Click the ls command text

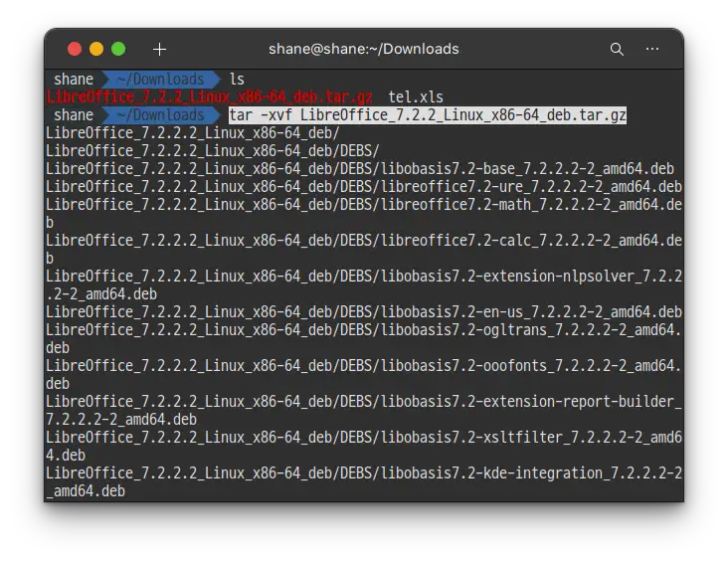pos(237,80)
